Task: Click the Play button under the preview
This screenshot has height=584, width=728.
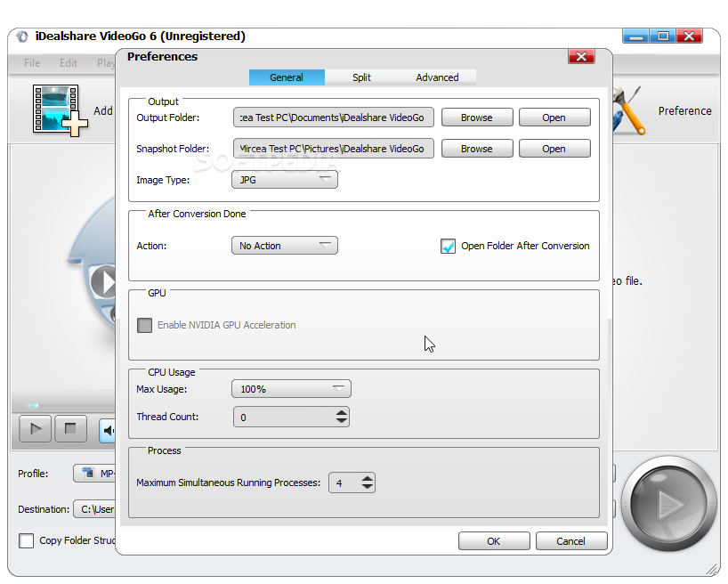Action: [x=36, y=428]
